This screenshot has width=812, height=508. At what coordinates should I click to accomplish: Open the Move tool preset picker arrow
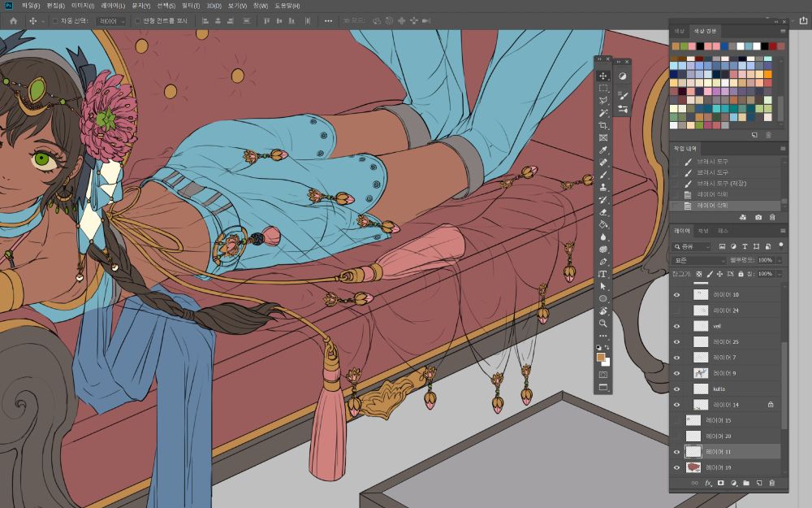click(42, 21)
